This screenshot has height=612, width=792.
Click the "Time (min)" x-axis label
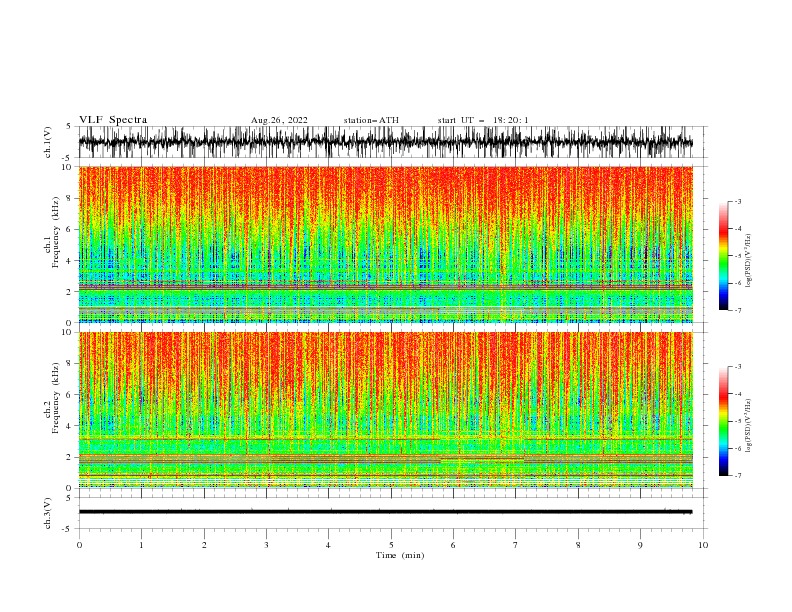click(400, 555)
